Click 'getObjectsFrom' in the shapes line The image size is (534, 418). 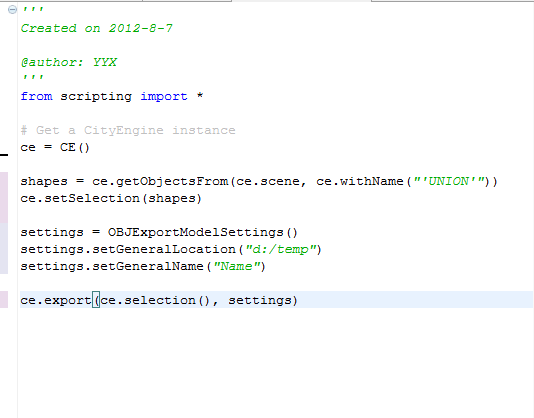172,182
